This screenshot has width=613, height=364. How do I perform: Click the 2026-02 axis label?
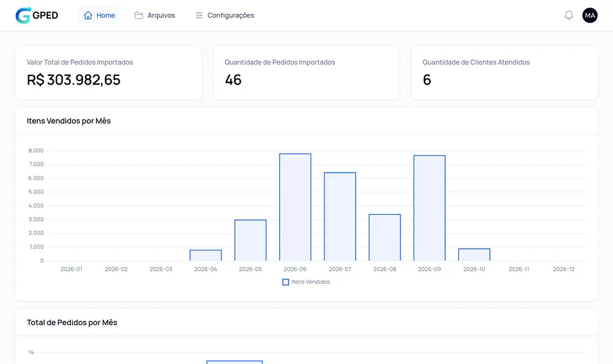116,269
